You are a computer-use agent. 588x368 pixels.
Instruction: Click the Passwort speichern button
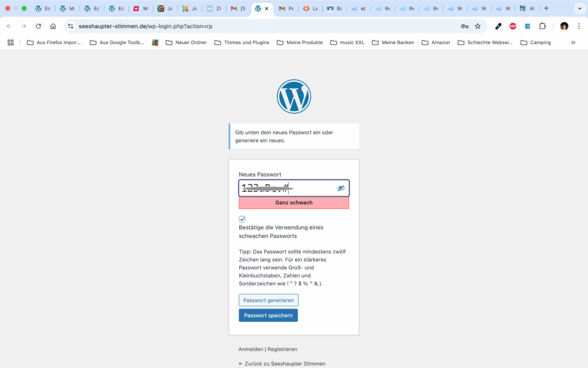point(268,316)
